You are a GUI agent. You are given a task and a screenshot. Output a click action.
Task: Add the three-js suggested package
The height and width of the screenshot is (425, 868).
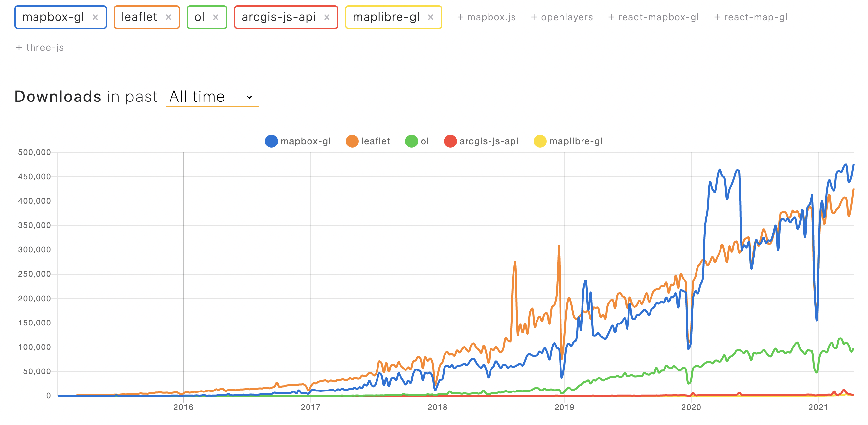(40, 48)
